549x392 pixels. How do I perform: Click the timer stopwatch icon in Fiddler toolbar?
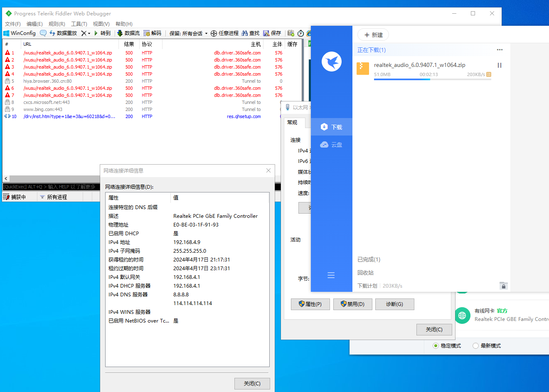300,33
